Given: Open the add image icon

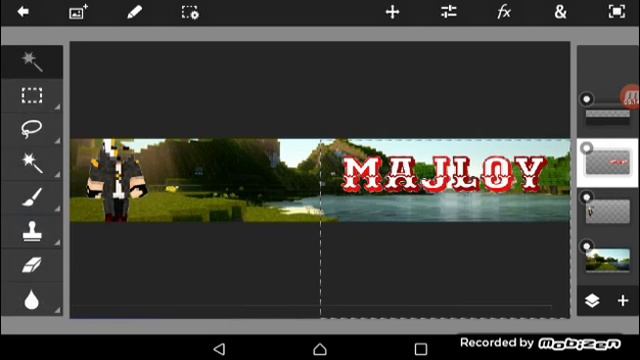Looking at the screenshot, I should coord(78,12).
